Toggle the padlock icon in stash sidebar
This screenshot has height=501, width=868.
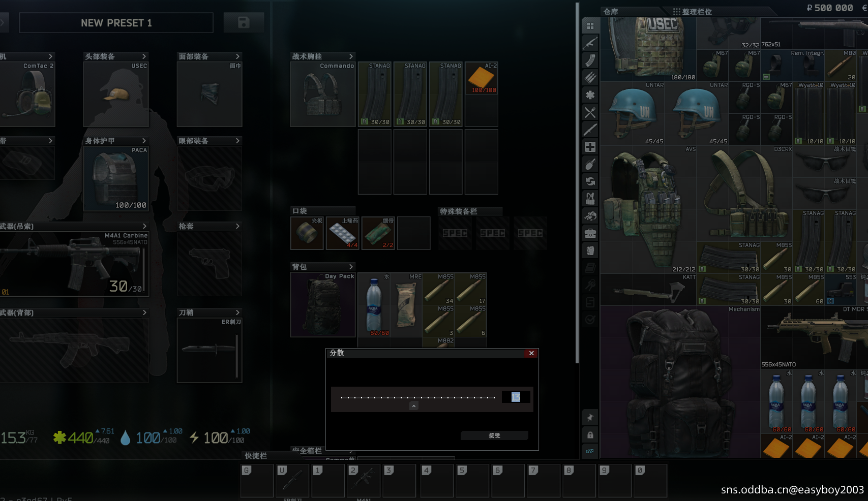pos(590,435)
